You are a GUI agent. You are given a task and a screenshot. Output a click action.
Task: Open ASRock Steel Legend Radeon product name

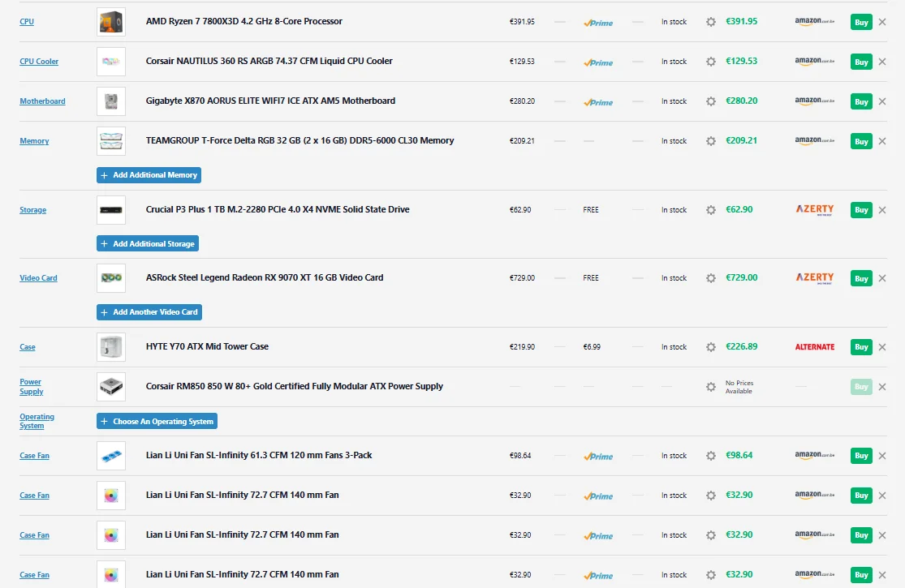[x=265, y=277]
